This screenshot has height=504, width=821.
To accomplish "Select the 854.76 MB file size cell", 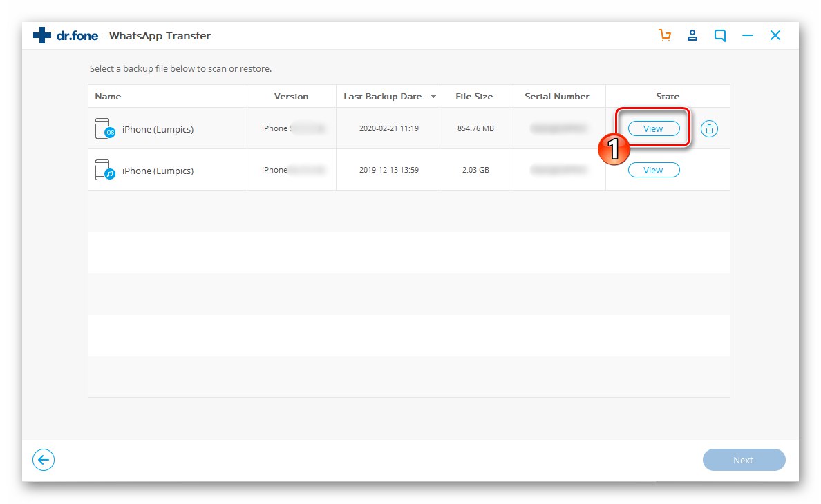I will (x=475, y=128).
